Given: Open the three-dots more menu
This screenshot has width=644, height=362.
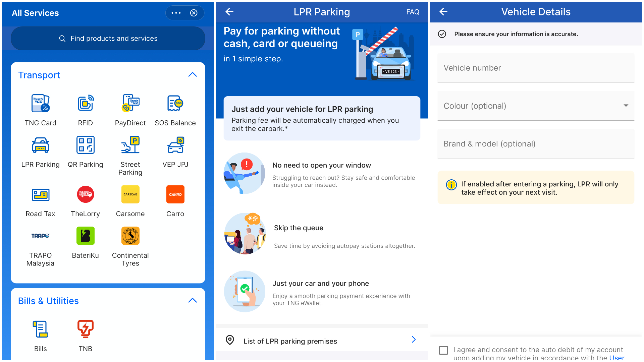Looking at the screenshot, I should pyautogui.click(x=176, y=13).
